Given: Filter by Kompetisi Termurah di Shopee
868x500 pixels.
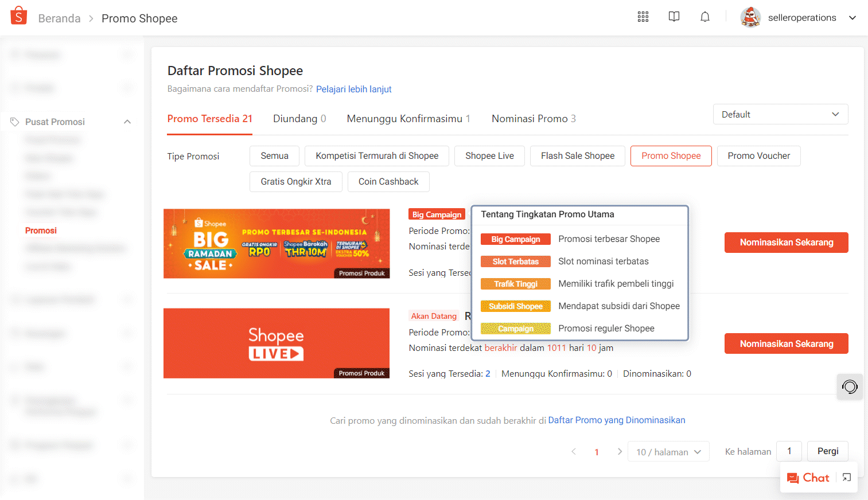Looking at the screenshot, I should 377,156.
